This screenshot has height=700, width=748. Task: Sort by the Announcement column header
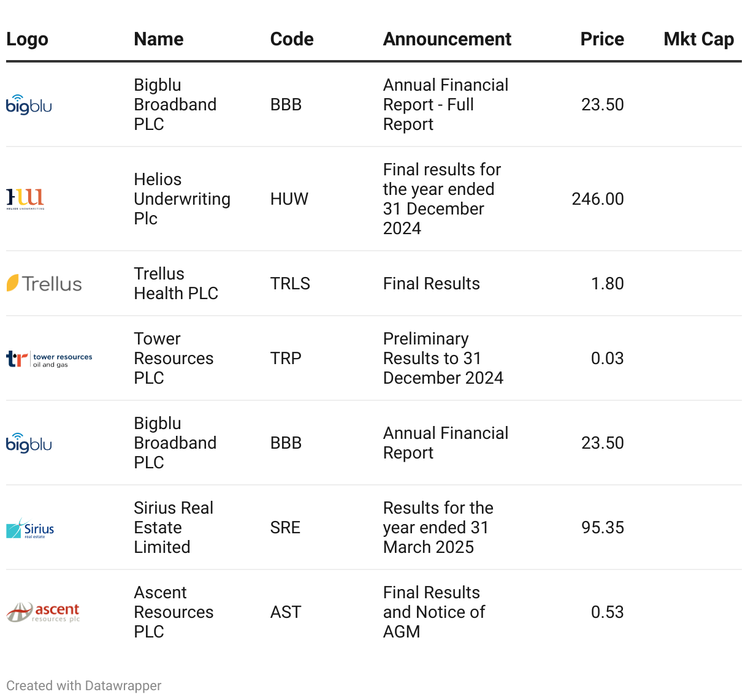tap(447, 39)
